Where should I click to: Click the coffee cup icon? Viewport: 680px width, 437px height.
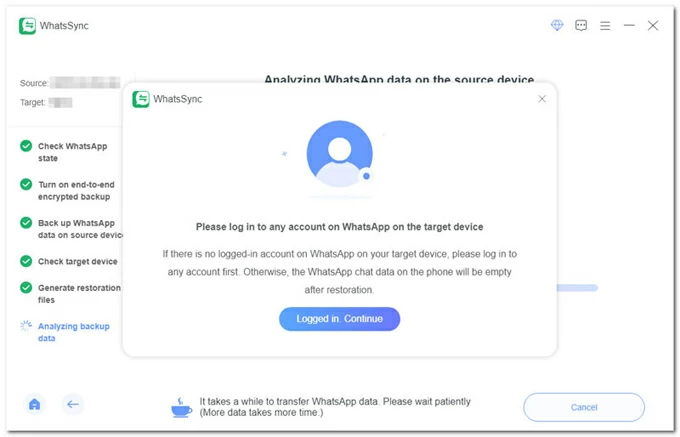click(182, 408)
